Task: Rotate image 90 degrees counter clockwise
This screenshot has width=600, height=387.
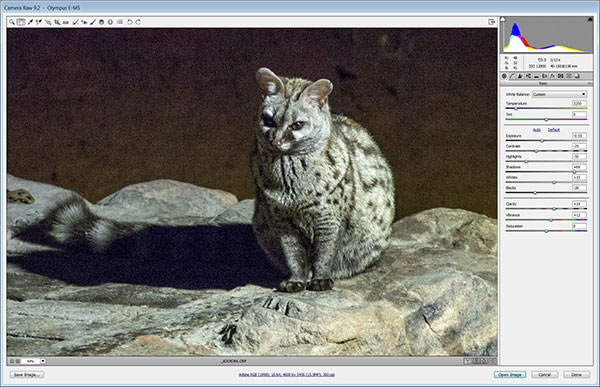Action: click(129, 22)
